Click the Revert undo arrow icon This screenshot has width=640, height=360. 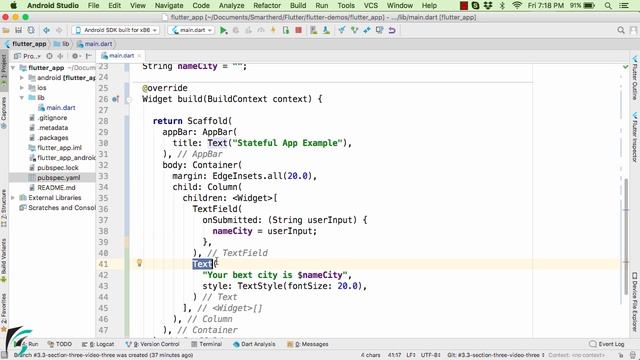click(392, 30)
